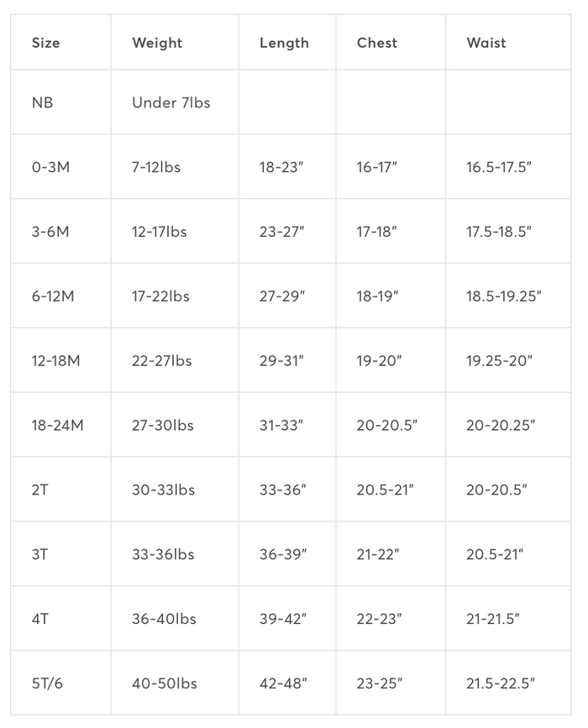Select the 20-20.25" waist cell
The image size is (588, 728).
pos(508,425)
